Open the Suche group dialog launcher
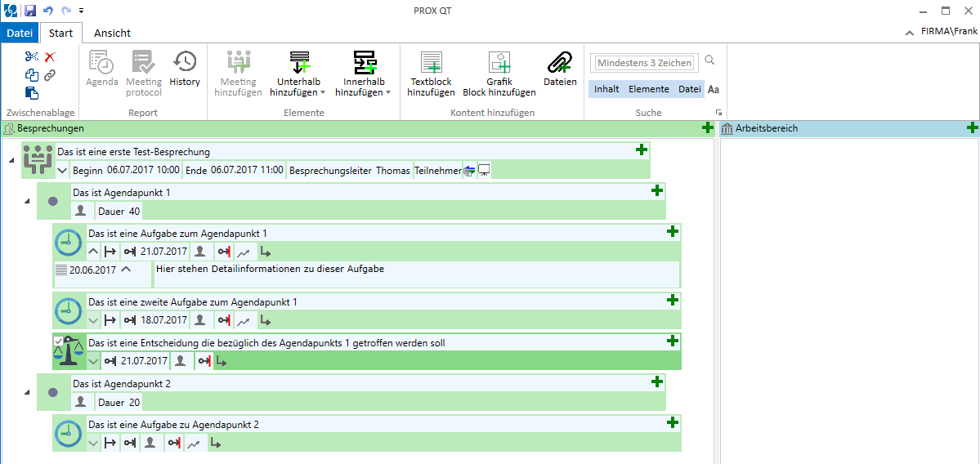The image size is (980, 464). [x=719, y=113]
